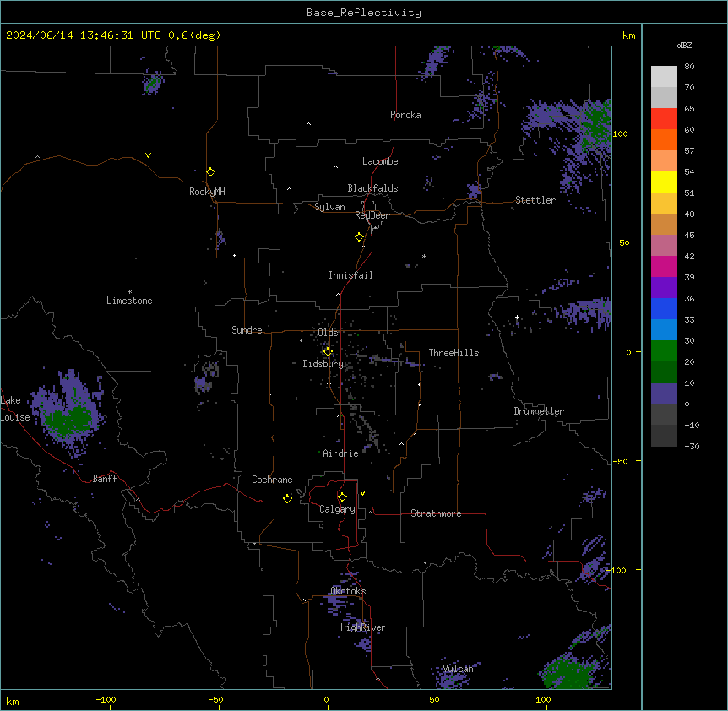Click the yellow diamond marker above Calgary label
The height and width of the screenshot is (711, 728).
click(x=342, y=497)
